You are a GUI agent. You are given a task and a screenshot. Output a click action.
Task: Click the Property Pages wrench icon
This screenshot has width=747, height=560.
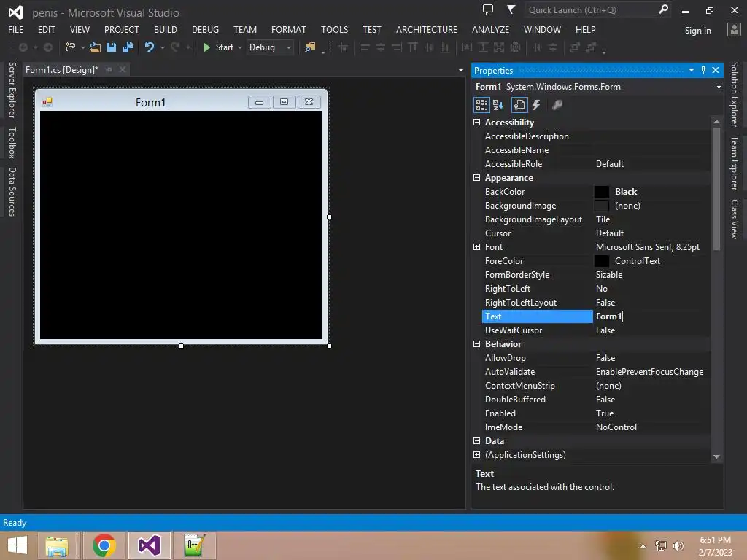tap(557, 105)
